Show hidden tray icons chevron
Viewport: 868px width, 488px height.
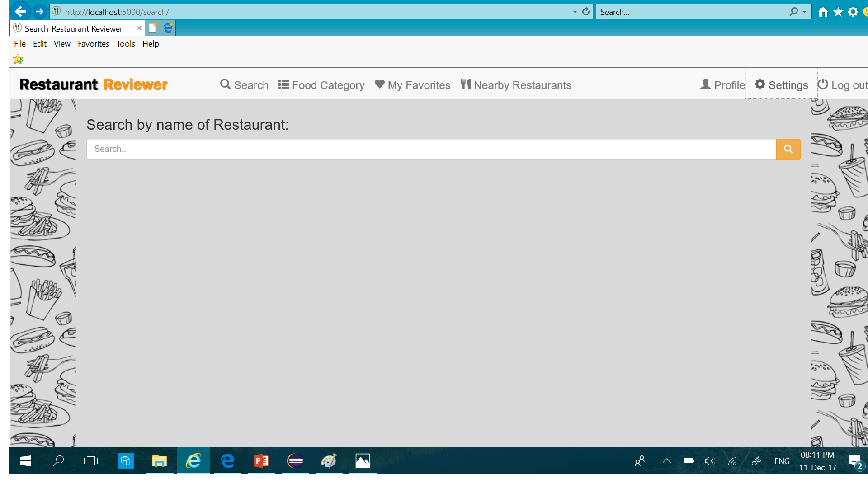click(666, 461)
